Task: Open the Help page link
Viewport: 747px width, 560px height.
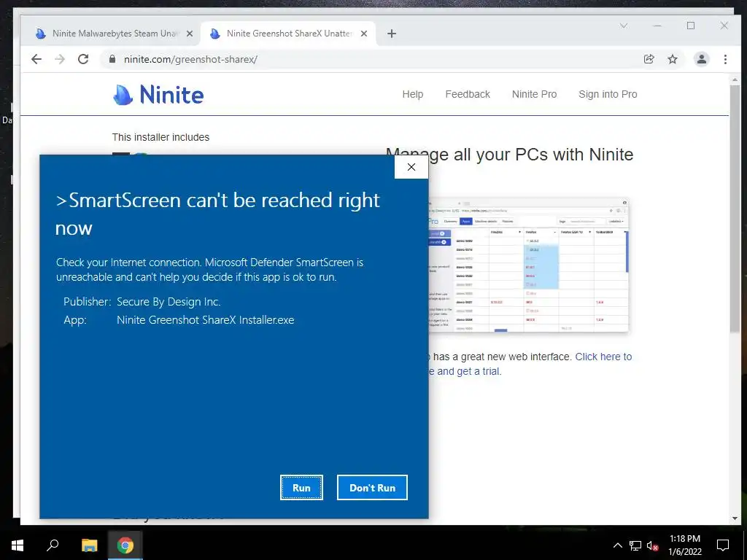Action: click(x=413, y=94)
